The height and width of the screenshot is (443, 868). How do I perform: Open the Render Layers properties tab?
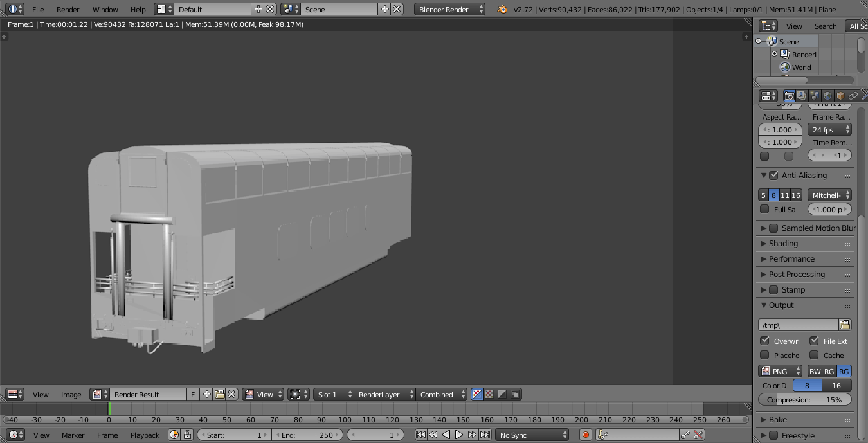802,96
